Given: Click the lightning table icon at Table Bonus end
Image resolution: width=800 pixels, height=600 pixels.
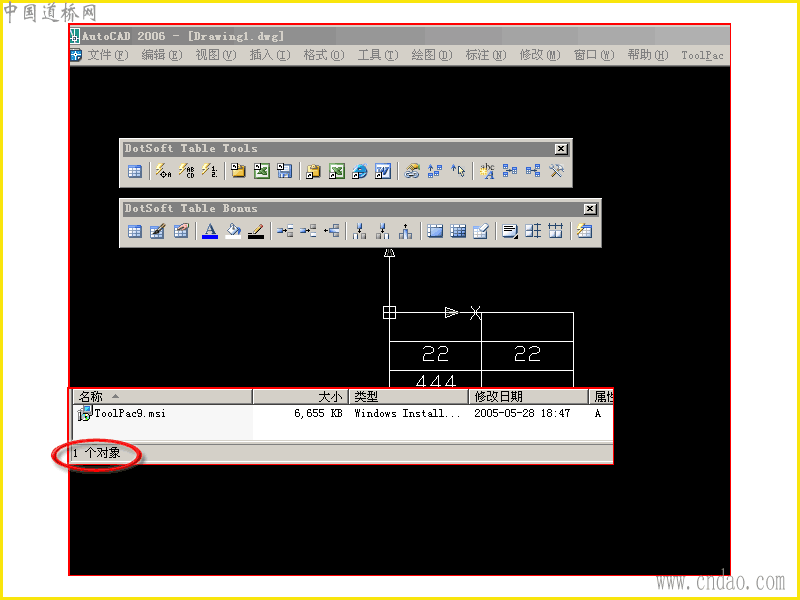Looking at the screenshot, I should (584, 231).
